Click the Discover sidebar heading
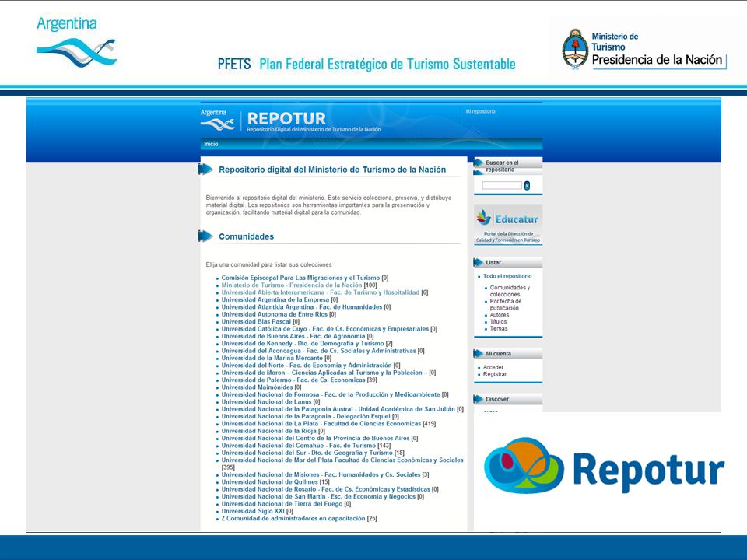 tap(497, 399)
